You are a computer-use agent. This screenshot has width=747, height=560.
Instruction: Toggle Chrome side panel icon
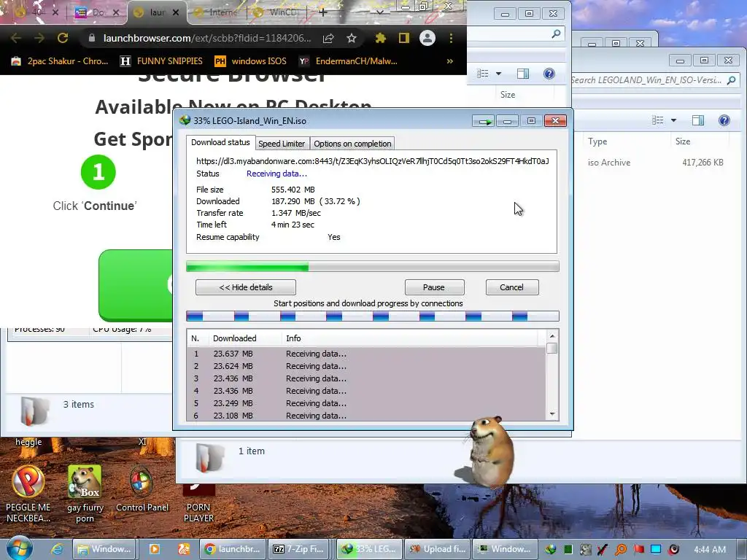404,38
